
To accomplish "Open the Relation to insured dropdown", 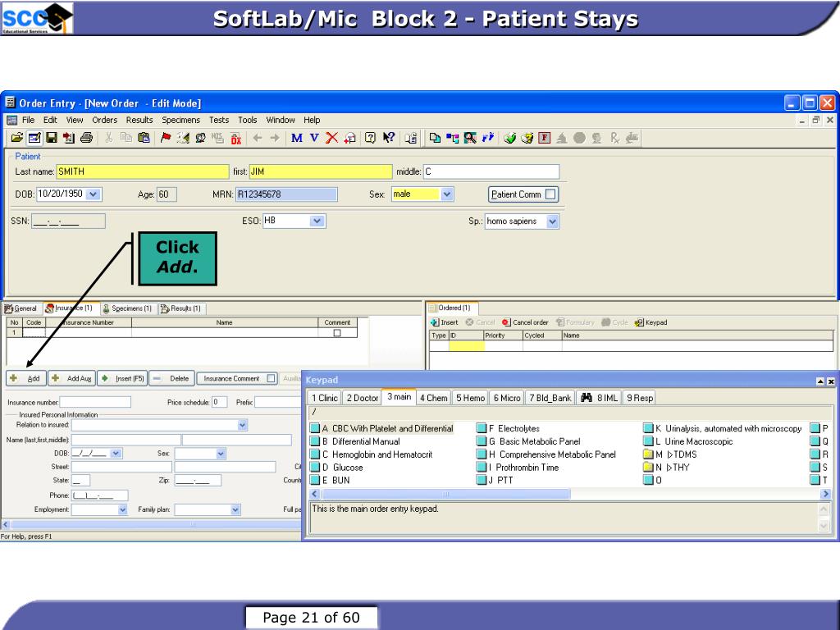I will [242, 425].
